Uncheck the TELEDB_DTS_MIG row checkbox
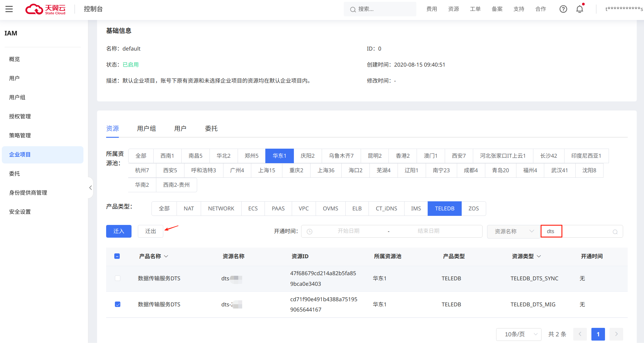Screen dimensions: 644x343 118,304
